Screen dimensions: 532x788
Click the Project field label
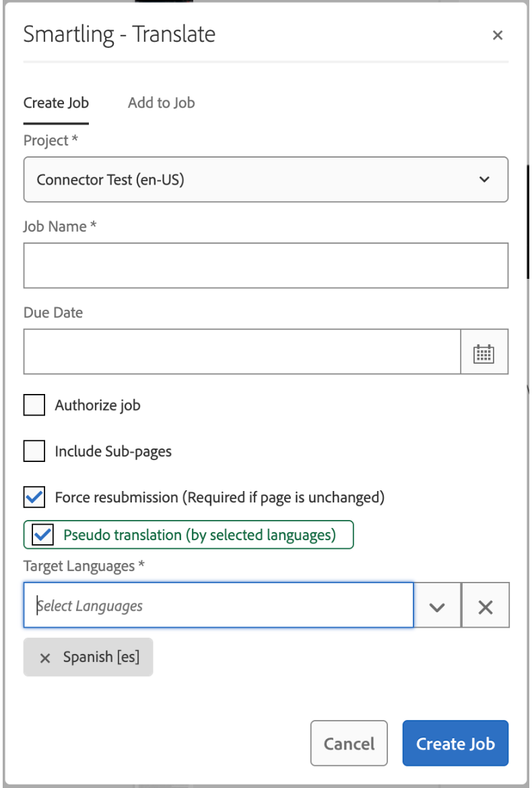click(51, 141)
